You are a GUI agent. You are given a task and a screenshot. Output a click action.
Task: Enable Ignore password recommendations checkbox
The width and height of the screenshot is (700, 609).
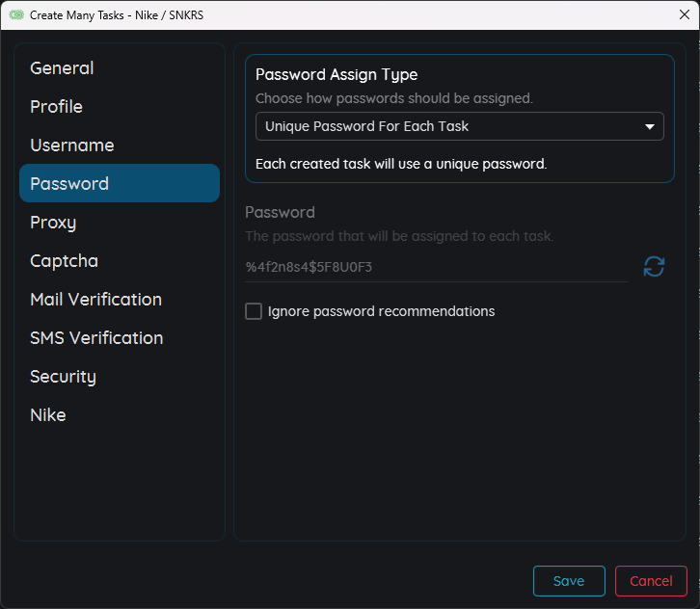[x=254, y=311]
